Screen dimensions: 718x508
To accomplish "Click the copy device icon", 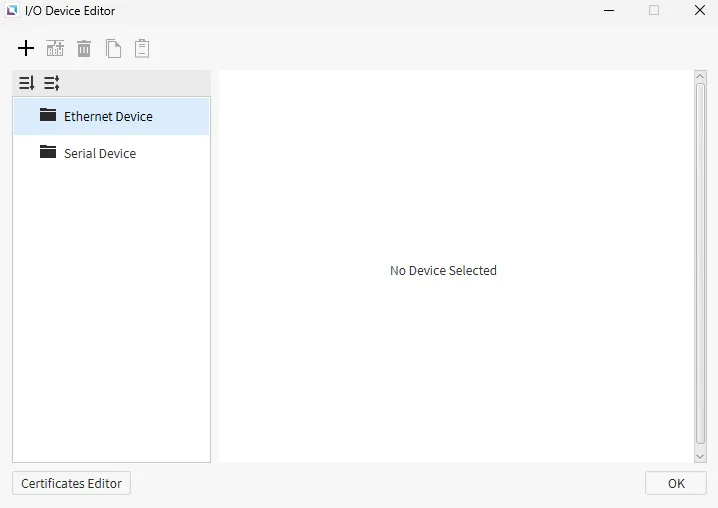I will click(x=113, y=48).
